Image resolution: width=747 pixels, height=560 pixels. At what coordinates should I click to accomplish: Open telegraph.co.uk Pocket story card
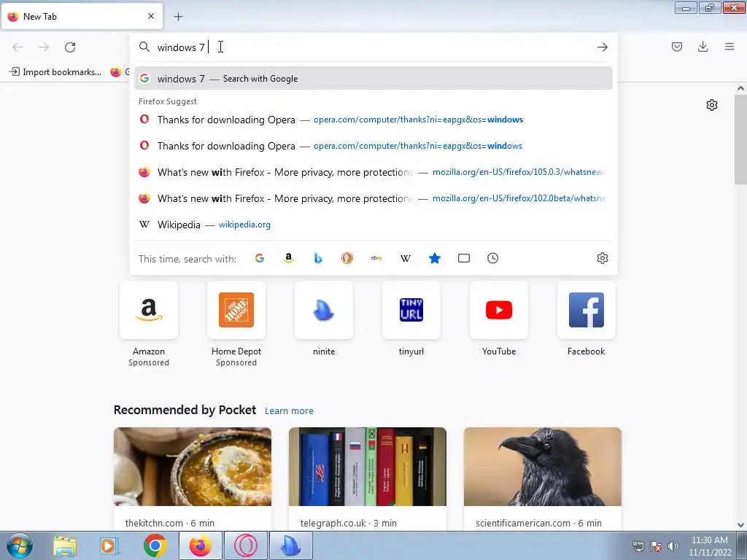tap(368, 478)
